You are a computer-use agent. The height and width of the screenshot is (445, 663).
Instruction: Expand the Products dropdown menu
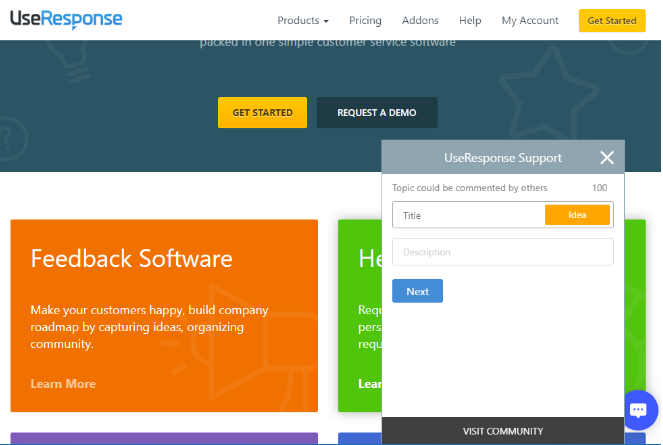[303, 20]
